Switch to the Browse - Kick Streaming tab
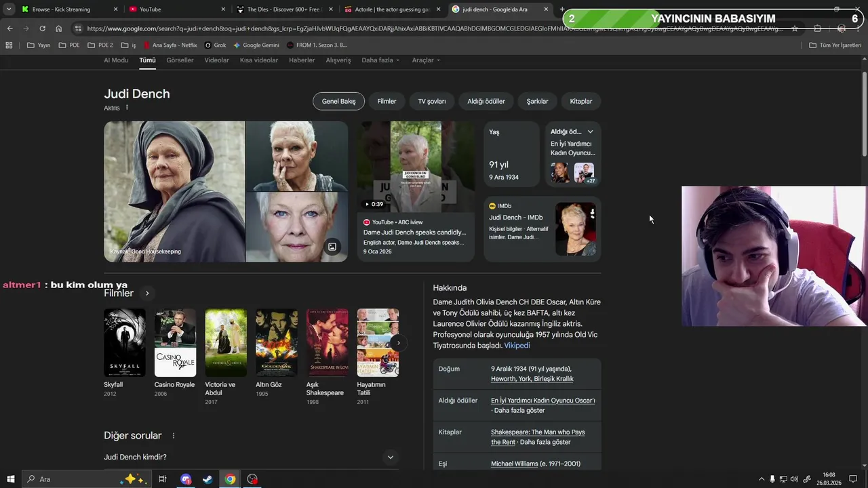Image resolution: width=868 pixels, height=488 pixels. click(x=68, y=9)
